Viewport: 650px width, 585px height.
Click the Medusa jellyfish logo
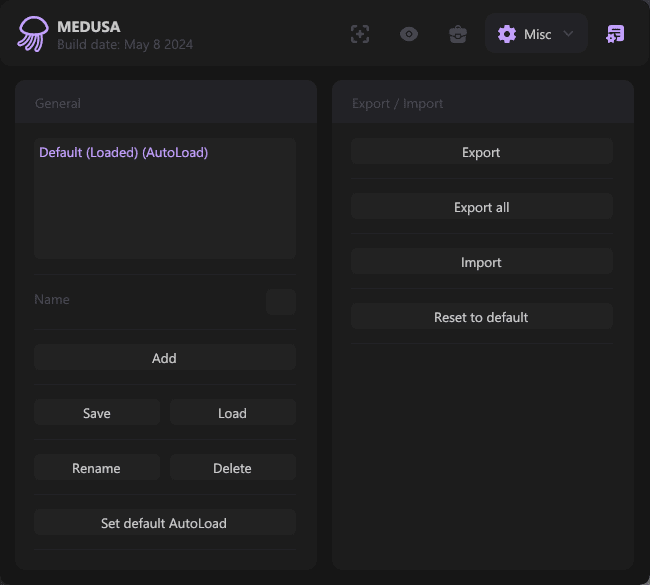click(32, 34)
